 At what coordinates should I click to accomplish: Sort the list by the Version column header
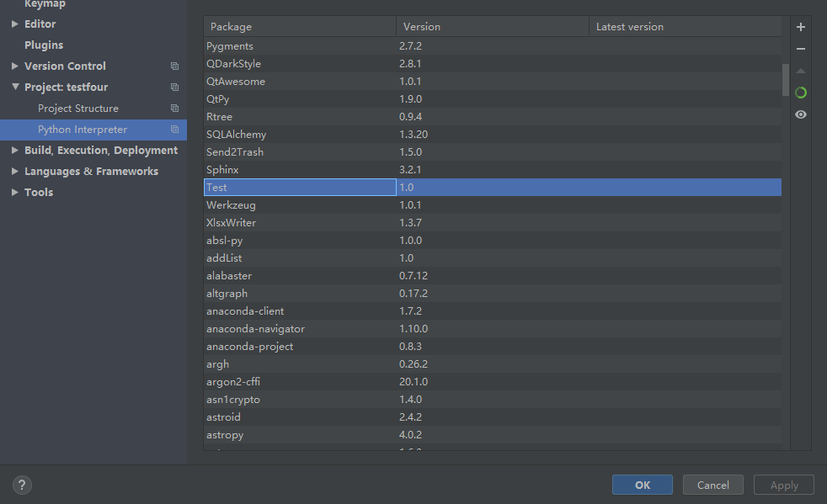pos(492,27)
